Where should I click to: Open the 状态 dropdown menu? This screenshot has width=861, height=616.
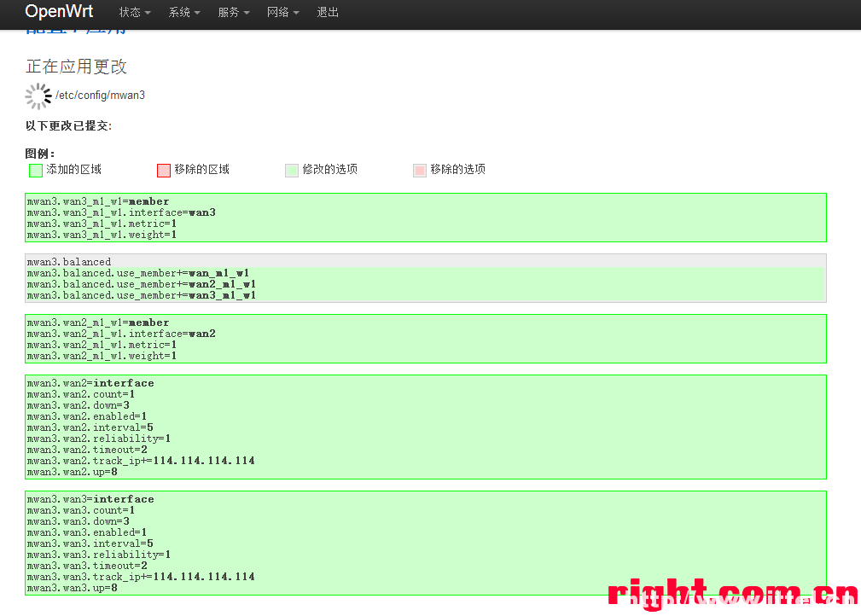point(135,12)
